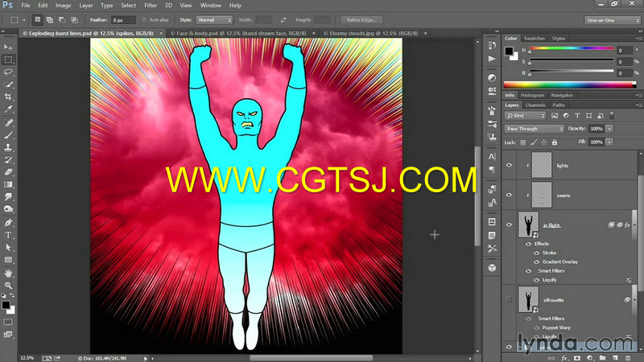The width and height of the screenshot is (644, 362).
Task: Open the Color panel flyout menu
Action: (x=638, y=38)
